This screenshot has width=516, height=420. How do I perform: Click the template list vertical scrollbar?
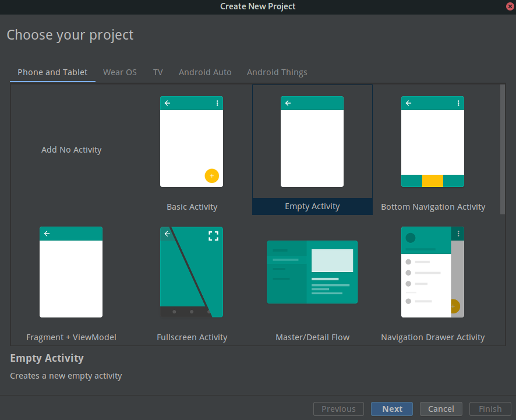[x=502, y=150]
